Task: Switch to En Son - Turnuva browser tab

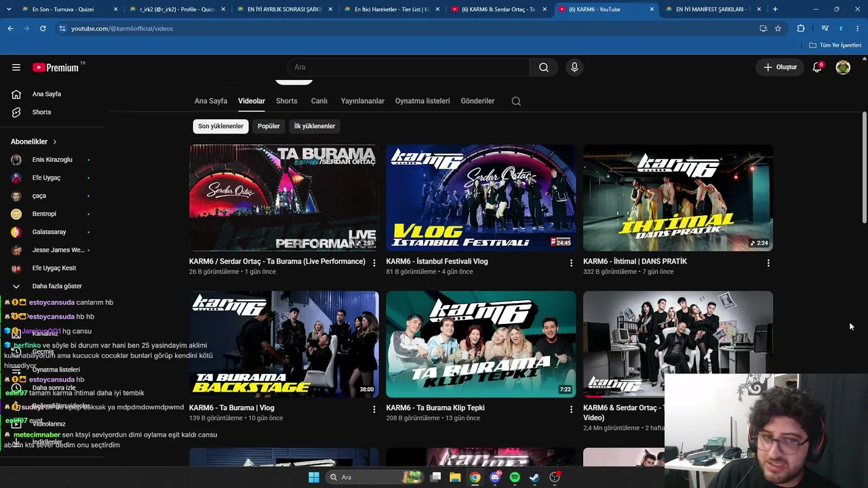Action: (64, 9)
